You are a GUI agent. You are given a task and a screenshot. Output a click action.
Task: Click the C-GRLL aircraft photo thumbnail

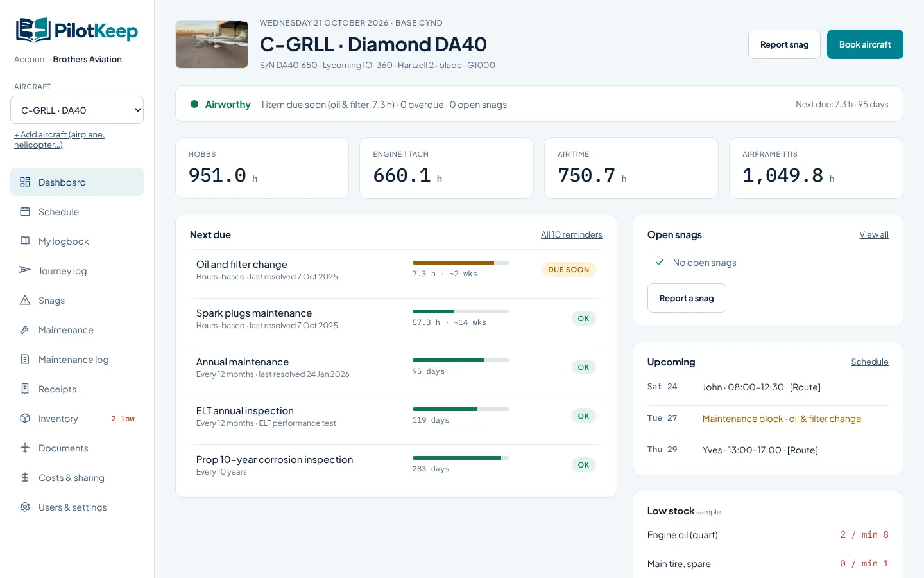pos(212,44)
